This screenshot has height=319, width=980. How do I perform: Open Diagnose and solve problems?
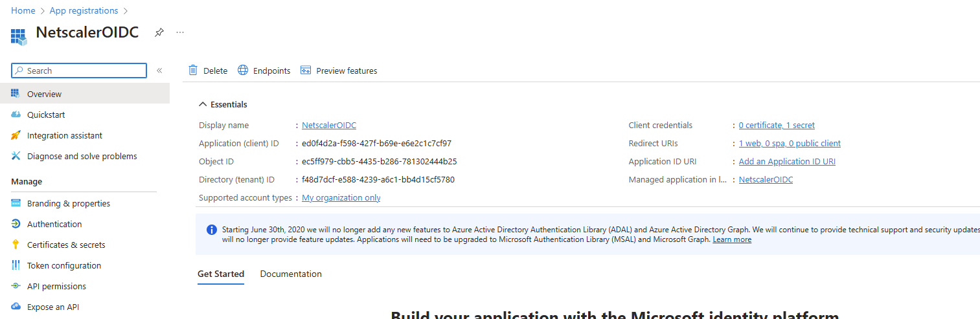pyautogui.click(x=82, y=156)
